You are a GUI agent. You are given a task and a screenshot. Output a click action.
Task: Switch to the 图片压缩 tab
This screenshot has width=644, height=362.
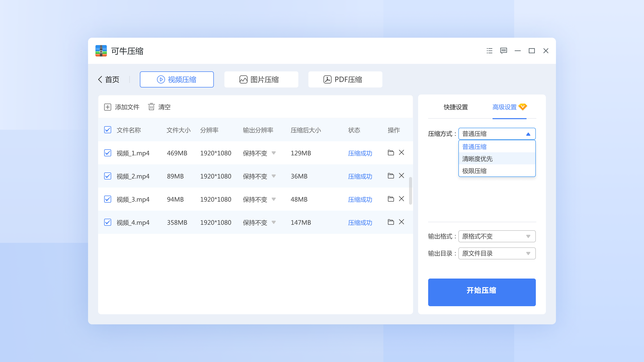[261, 79]
